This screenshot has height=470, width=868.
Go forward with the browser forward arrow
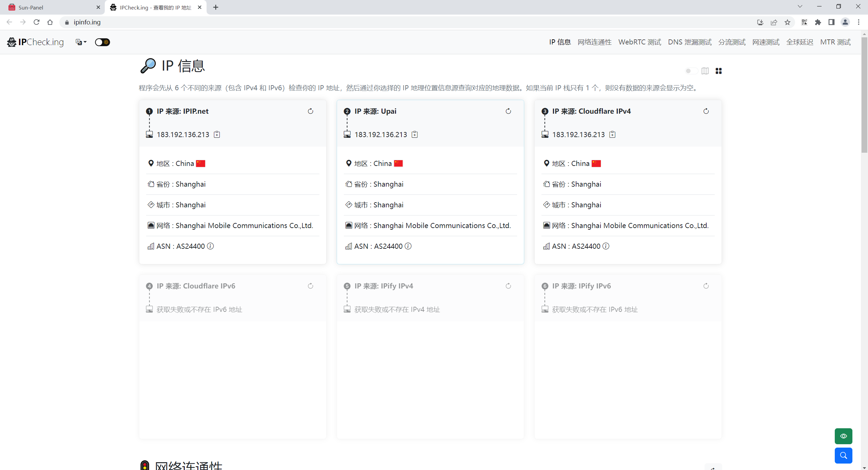click(x=23, y=22)
